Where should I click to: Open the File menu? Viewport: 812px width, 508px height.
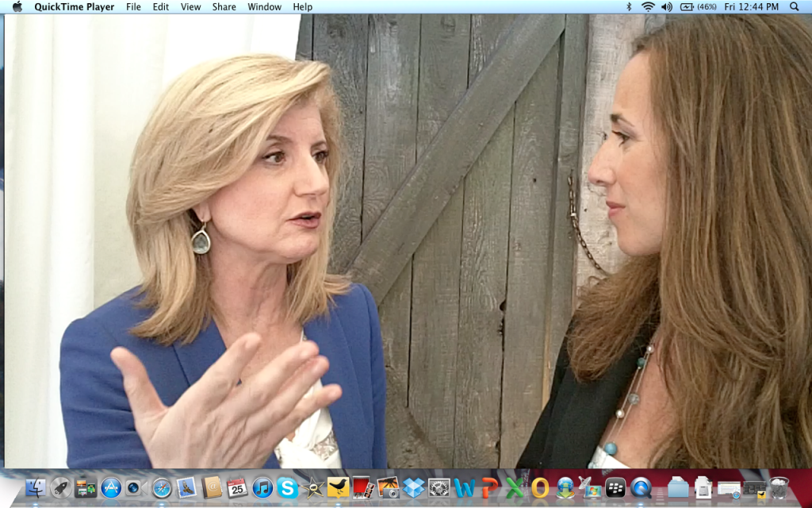click(x=133, y=6)
